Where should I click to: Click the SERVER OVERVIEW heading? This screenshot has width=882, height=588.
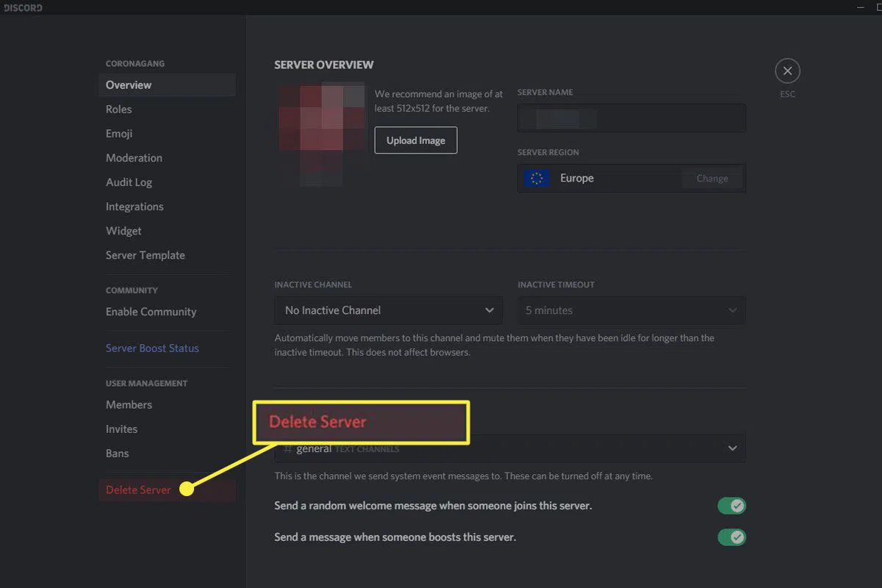324,65
